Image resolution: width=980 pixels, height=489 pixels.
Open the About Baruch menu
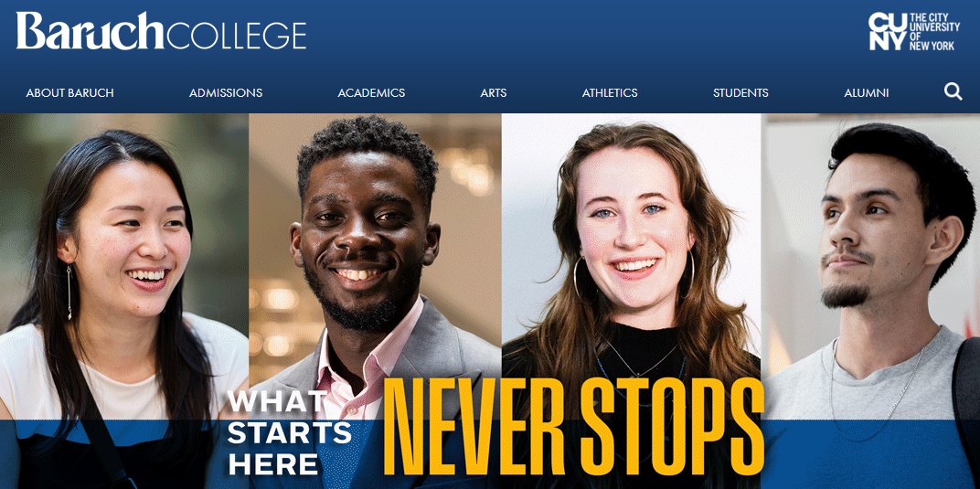tap(70, 93)
